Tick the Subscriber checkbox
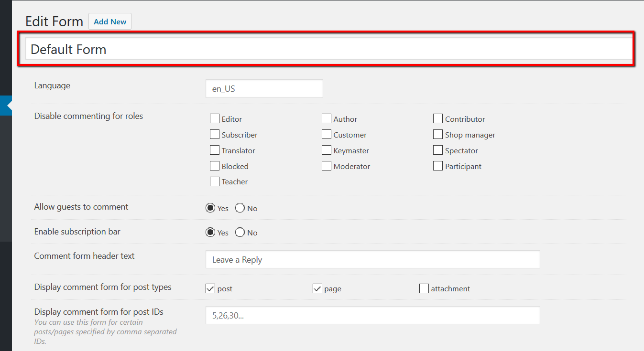Screen dimensions: 644x351 [x=215, y=135]
